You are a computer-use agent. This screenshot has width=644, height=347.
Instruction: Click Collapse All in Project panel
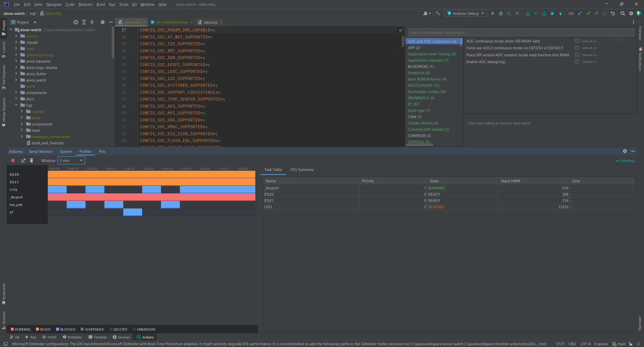92,22
